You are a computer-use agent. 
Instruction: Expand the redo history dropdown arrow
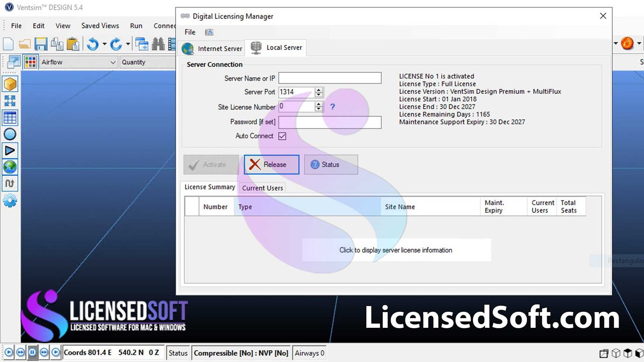(x=128, y=44)
